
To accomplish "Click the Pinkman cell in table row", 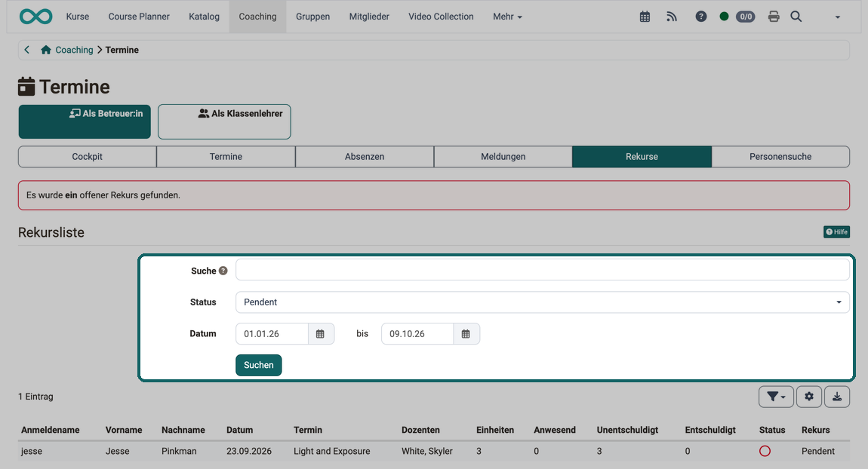I will coord(179,452).
